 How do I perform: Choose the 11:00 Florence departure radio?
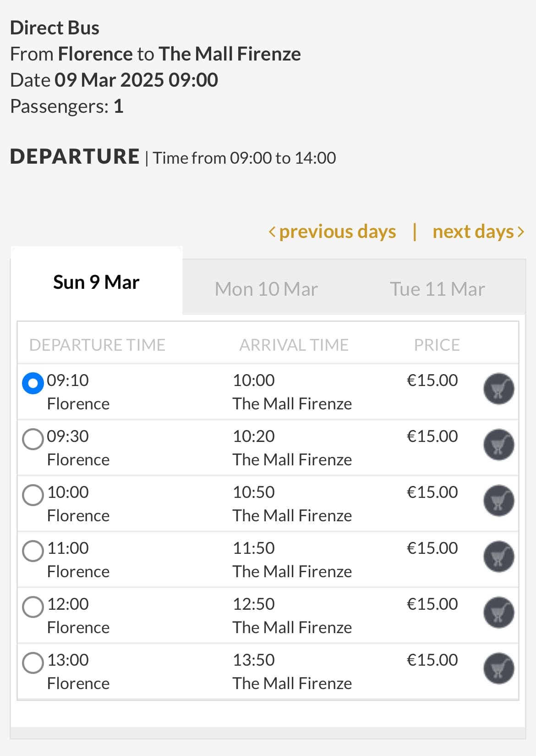33,551
